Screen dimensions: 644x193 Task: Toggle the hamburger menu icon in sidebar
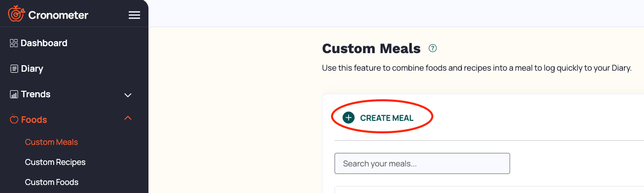click(134, 15)
